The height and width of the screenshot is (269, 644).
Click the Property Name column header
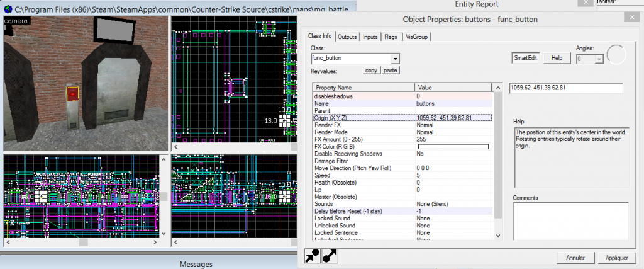[x=364, y=88]
